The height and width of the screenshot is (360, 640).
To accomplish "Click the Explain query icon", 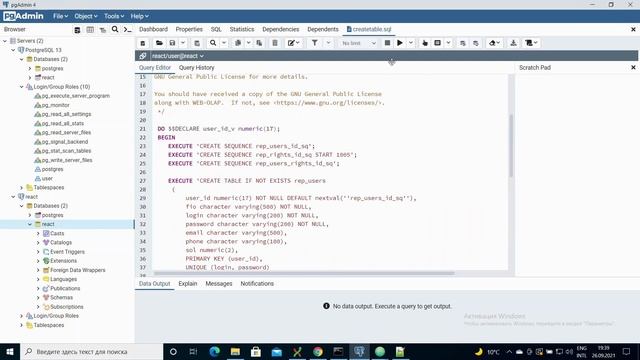I will coord(425,43).
